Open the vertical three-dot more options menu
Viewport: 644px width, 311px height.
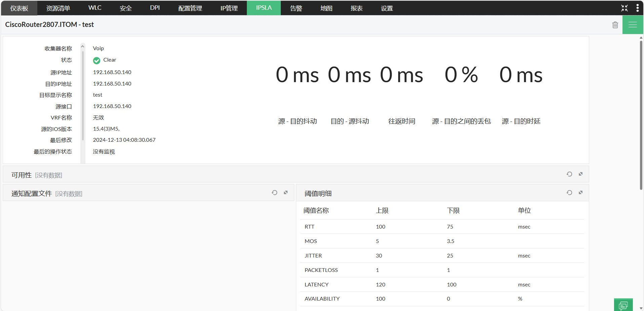coord(638,8)
